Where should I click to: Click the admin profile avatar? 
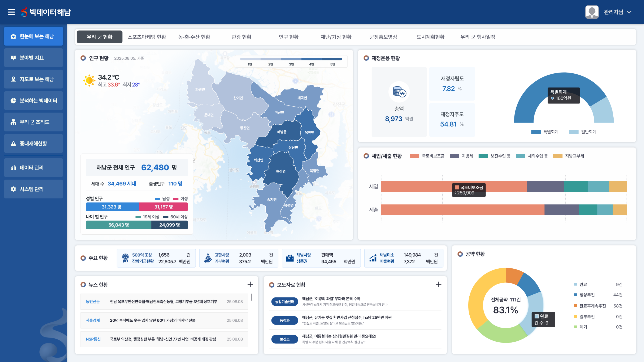[x=592, y=12]
